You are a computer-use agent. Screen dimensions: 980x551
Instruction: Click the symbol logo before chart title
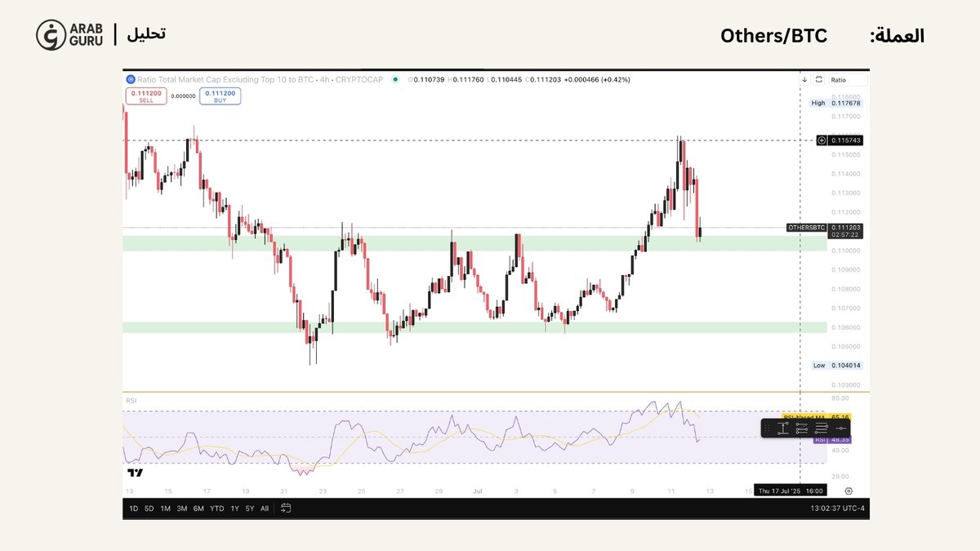[x=130, y=80]
